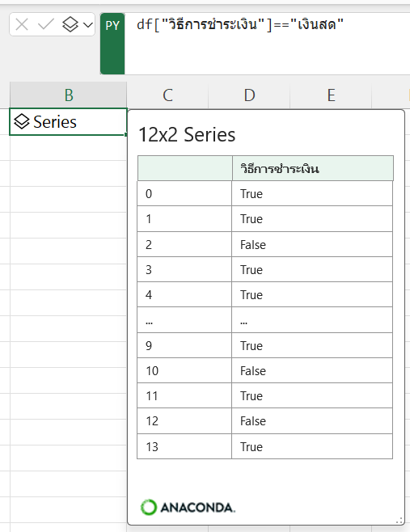Cancel the formula edit with X icon

point(22,25)
